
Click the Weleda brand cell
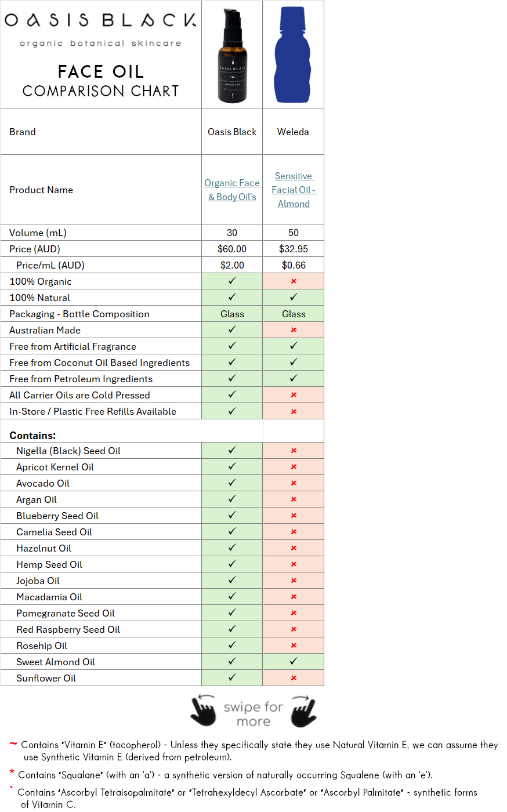point(294,132)
